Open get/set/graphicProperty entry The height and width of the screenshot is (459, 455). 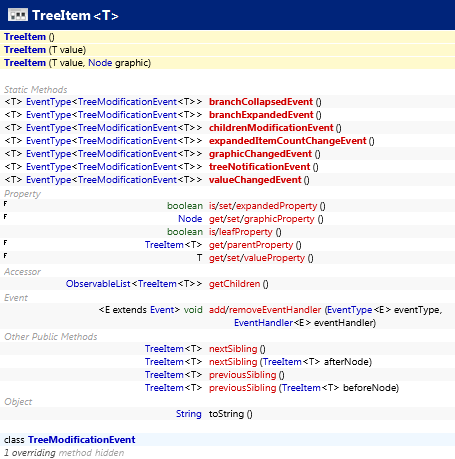pyautogui.click(x=261, y=219)
